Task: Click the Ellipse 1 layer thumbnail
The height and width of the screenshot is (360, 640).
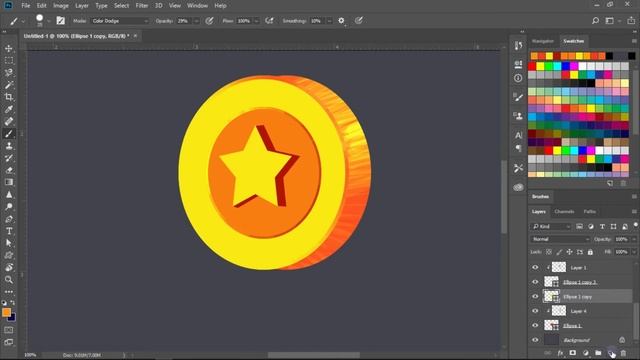Action: pos(551,325)
